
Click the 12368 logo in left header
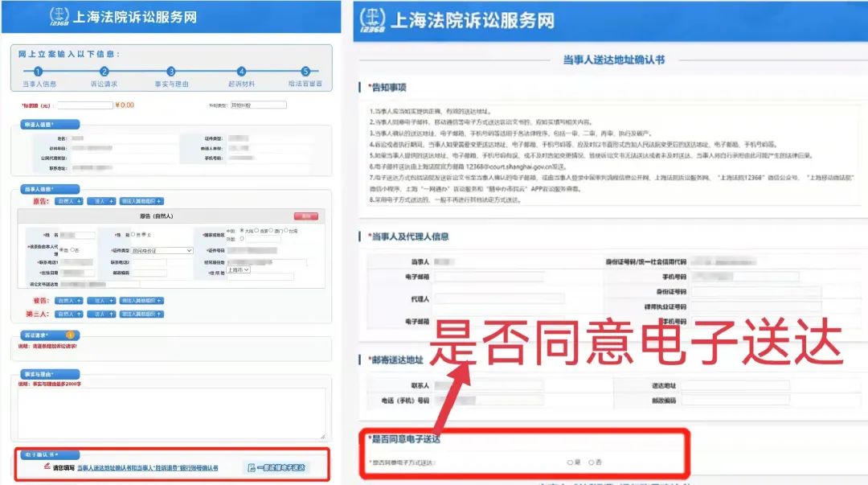[x=59, y=17]
